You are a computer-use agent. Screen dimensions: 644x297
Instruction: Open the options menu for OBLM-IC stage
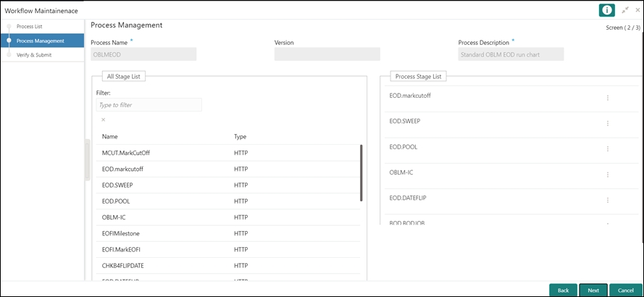coord(607,175)
